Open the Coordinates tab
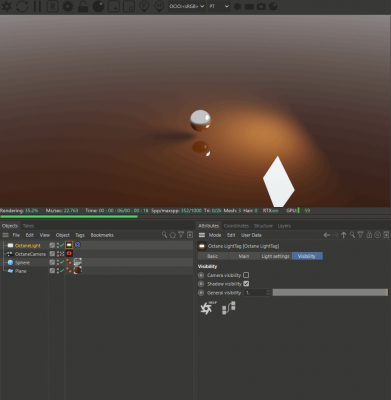Screen dimensions: 391x400 click(236, 226)
